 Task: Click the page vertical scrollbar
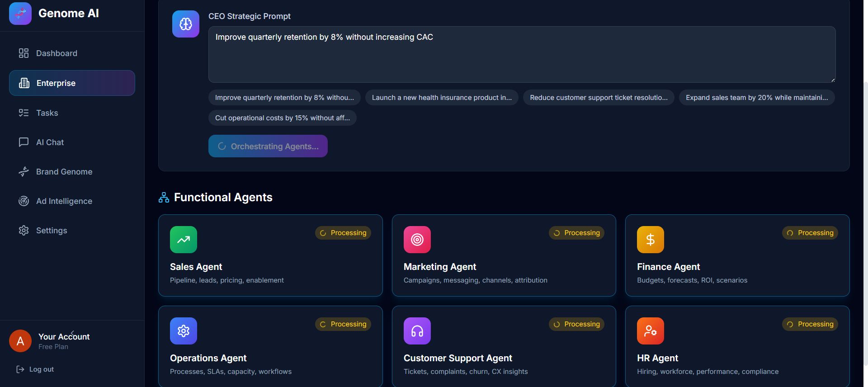coord(865,224)
